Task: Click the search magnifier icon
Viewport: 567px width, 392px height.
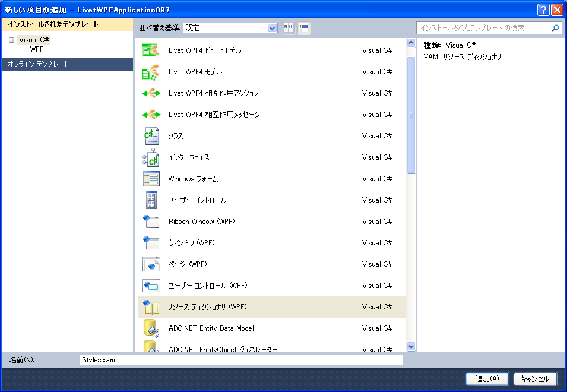Action: tap(555, 28)
